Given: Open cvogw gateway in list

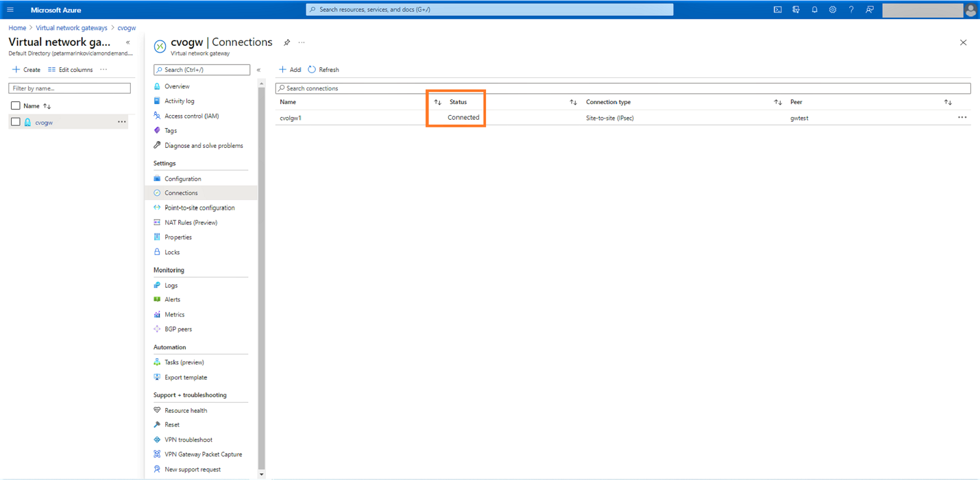Looking at the screenshot, I should pyautogui.click(x=44, y=122).
